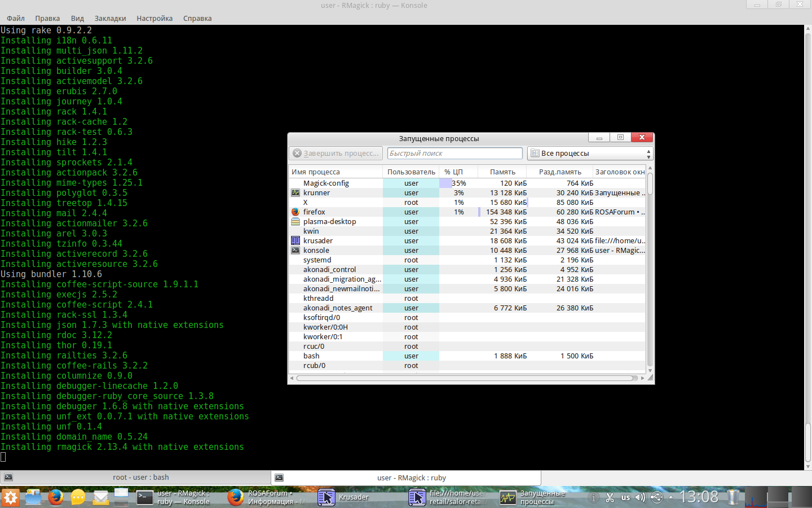Focus the Быстрый поиск search field

[454, 154]
